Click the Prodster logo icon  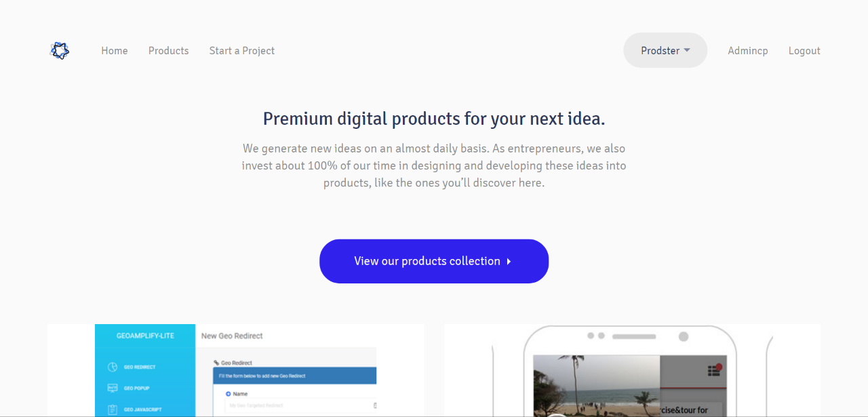click(60, 50)
